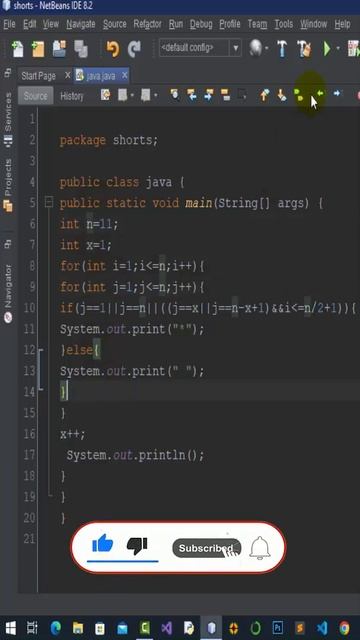Open the Windows Start menu
The height and width of the screenshot is (640, 360).
[x=10, y=628]
